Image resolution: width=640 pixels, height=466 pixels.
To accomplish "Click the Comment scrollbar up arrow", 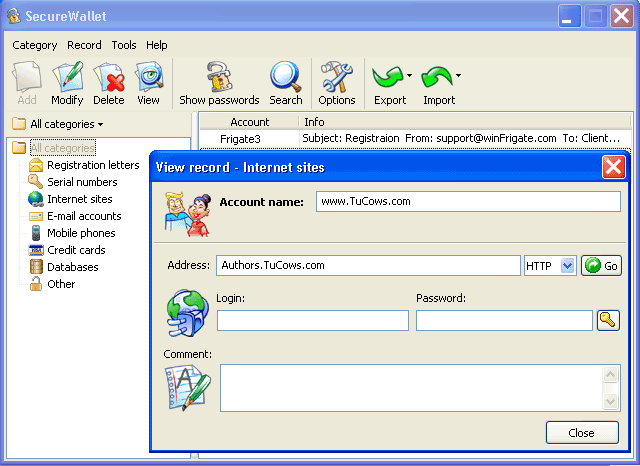I will [611, 375].
